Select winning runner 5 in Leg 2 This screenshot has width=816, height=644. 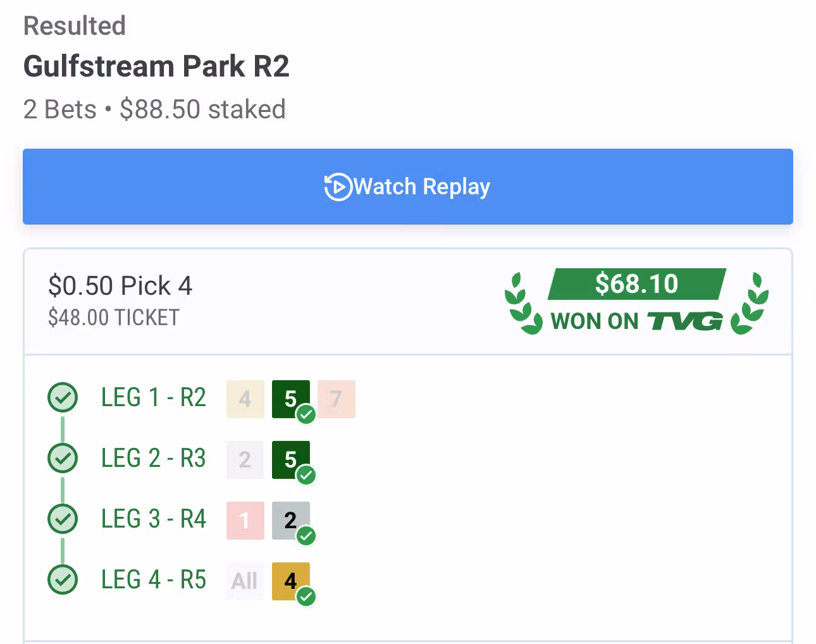point(290,460)
